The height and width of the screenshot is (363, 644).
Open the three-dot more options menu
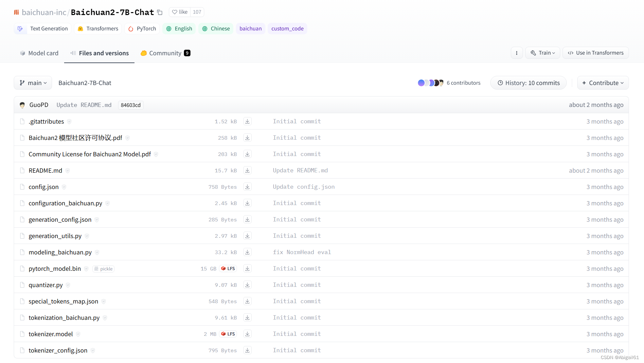point(517,53)
